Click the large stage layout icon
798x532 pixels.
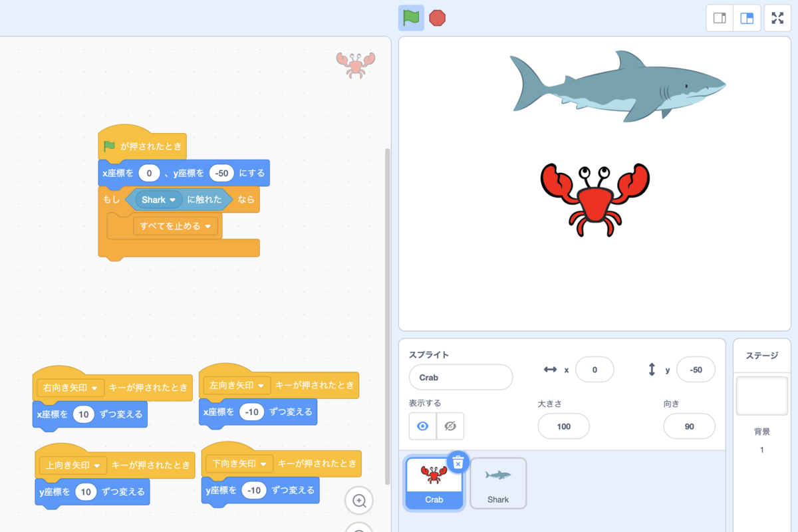pyautogui.click(x=747, y=18)
